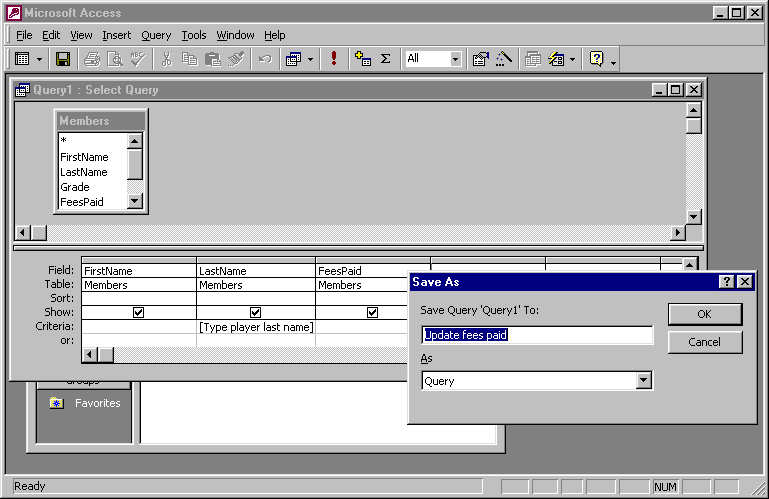Launch the Build wand icon
The width and height of the screenshot is (769, 499).
(504, 59)
